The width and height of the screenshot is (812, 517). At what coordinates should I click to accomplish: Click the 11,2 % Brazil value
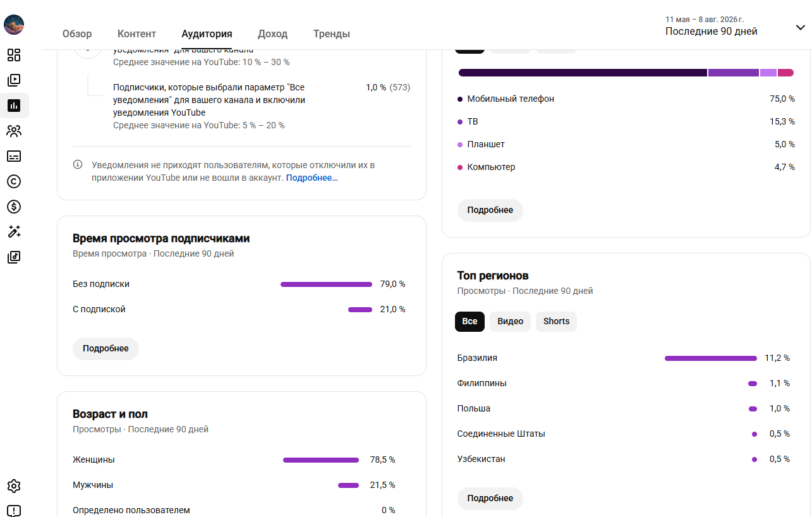pyautogui.click(x=777, y=358)
